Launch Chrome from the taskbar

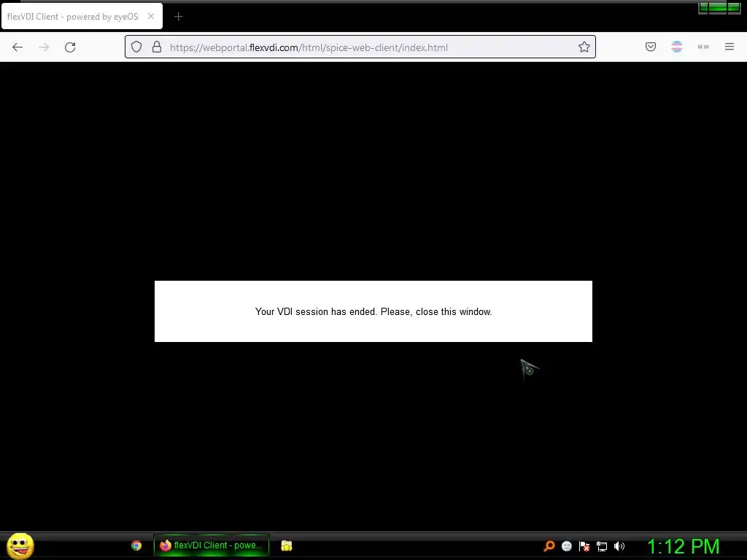pyautogui.click(x=136, y=545)
